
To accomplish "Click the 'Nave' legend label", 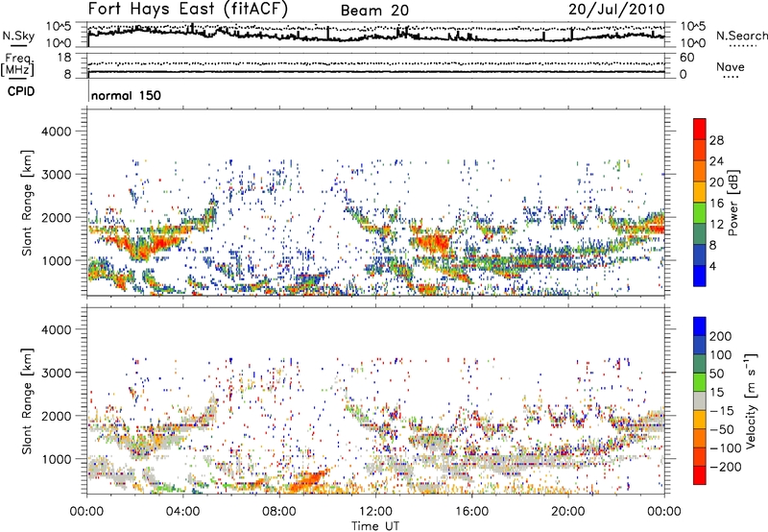I will pos(731,66).
